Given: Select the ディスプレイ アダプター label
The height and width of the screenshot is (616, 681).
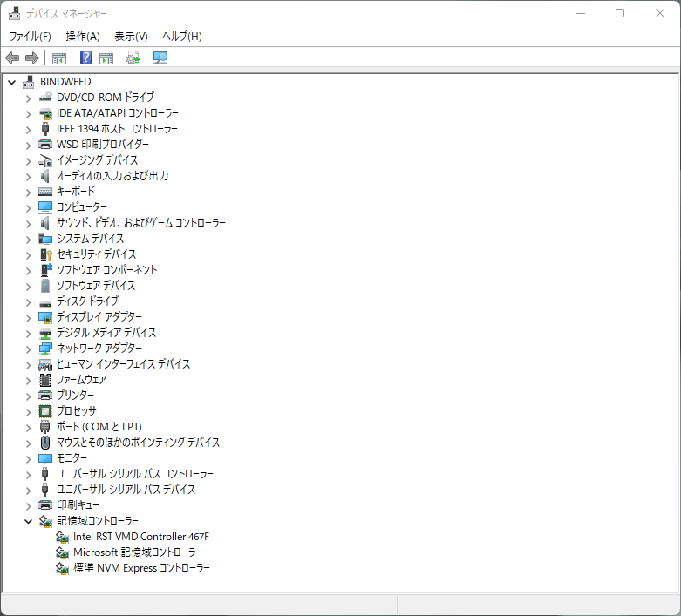Looking at the screenshot, I should coord(99,317).
